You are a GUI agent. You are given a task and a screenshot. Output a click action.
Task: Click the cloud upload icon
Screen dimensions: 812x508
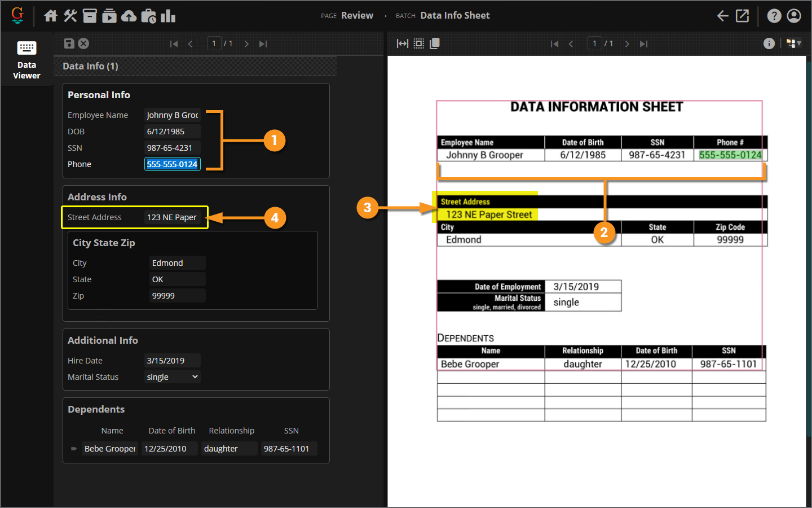click(129, 16)
